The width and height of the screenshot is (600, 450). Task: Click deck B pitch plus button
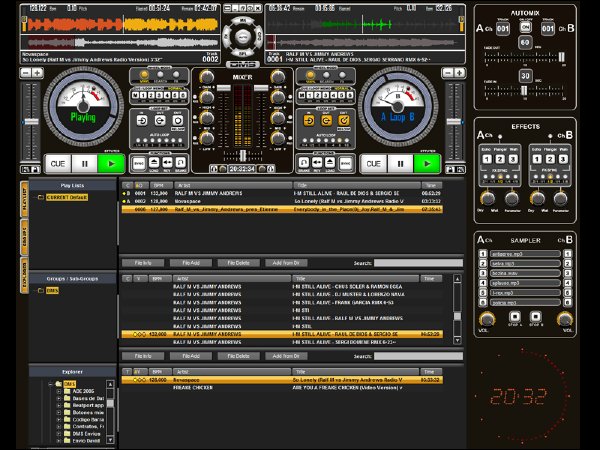click(x=459, y=72)
